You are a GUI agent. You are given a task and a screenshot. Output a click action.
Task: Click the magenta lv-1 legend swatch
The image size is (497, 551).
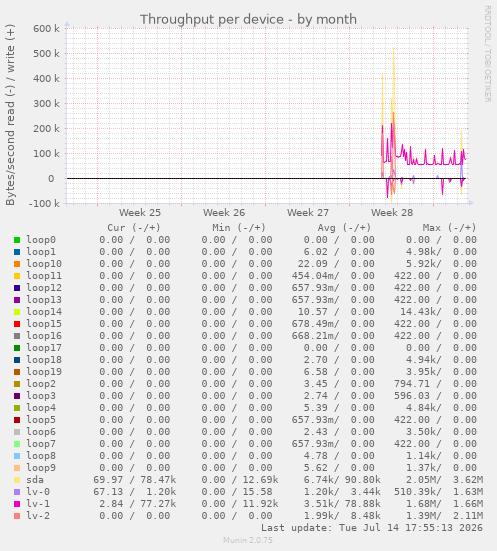coord(17,504)
